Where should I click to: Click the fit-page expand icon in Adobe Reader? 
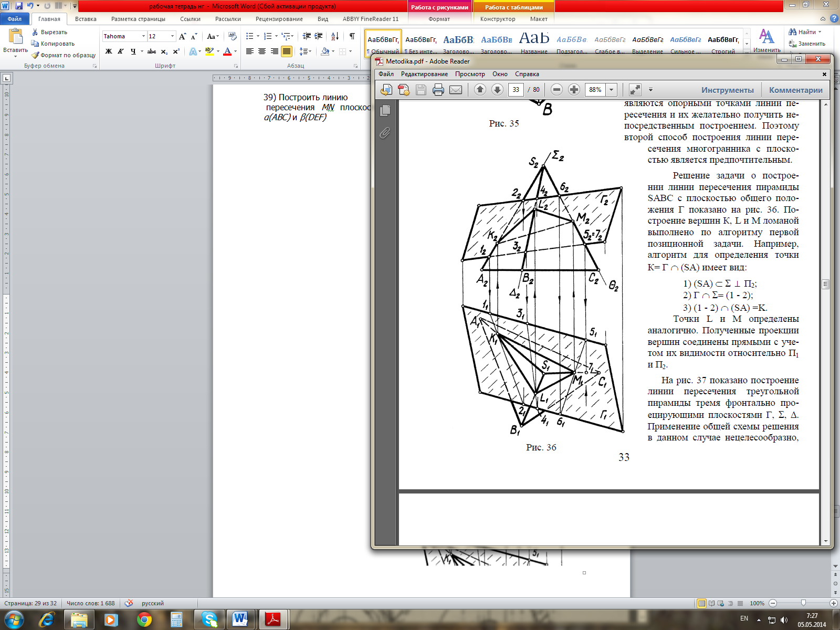coord(635,90)
